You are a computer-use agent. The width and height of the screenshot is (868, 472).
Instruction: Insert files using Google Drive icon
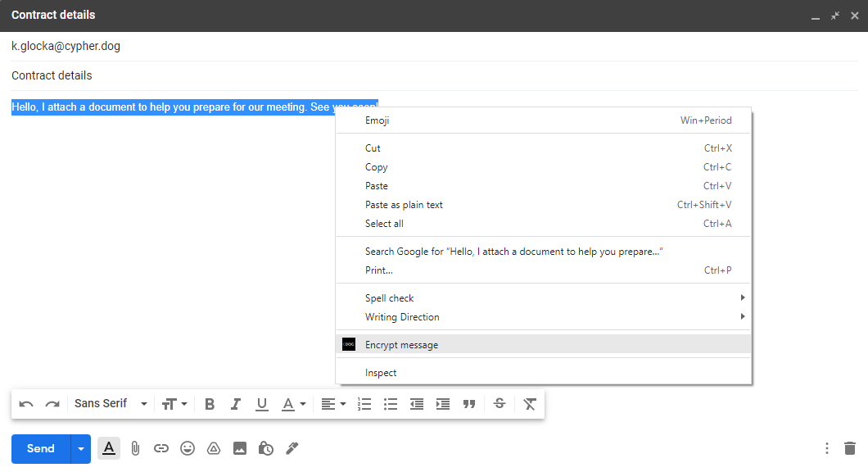(x=214, y=448)
